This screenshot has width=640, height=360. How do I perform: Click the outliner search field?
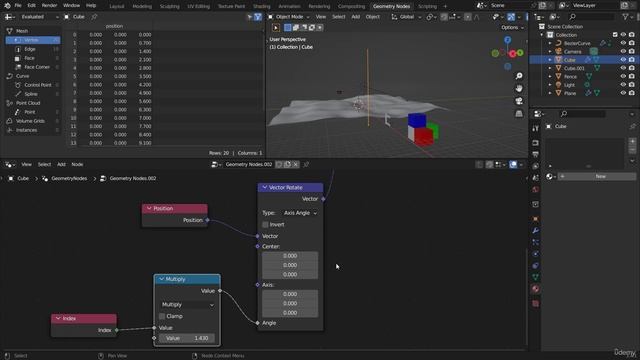pyautogui.click(x=591, y=17)
